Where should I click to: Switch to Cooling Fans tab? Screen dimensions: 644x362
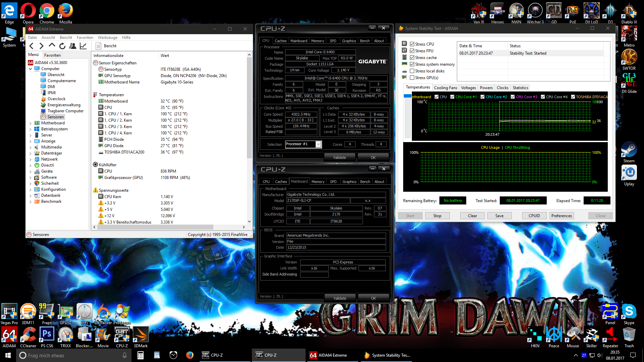click(x=445, y=88)
